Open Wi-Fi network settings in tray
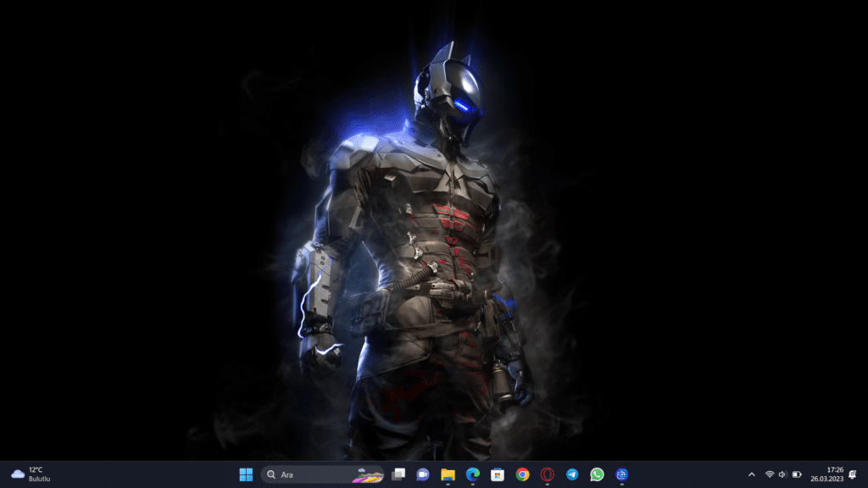Image resolution: width=868 pixels, height=488 pixels. tap(770, 474)
